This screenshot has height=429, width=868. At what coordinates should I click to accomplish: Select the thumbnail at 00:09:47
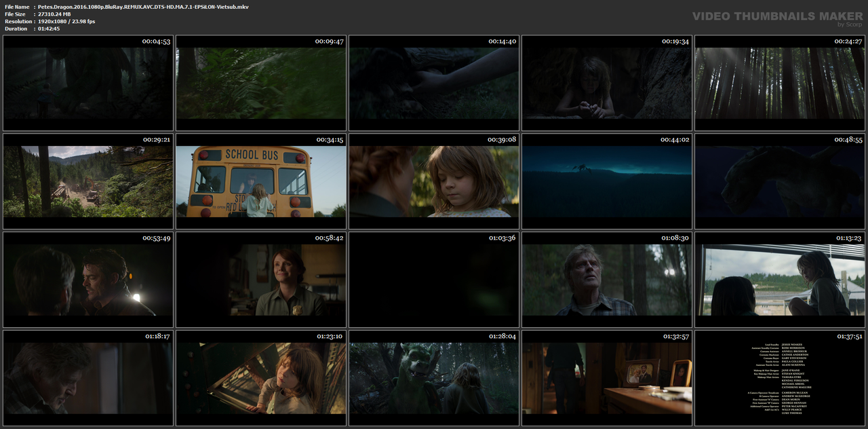tap(261, 83)
